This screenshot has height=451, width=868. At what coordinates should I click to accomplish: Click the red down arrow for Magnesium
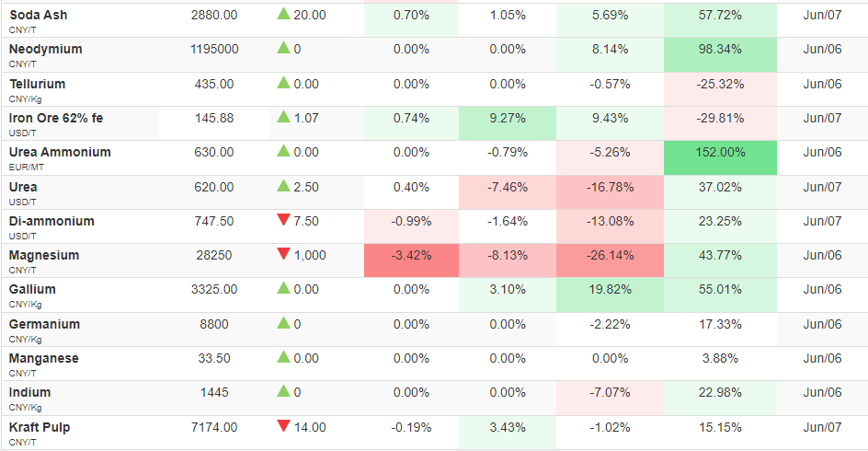(x=283, y=254)
